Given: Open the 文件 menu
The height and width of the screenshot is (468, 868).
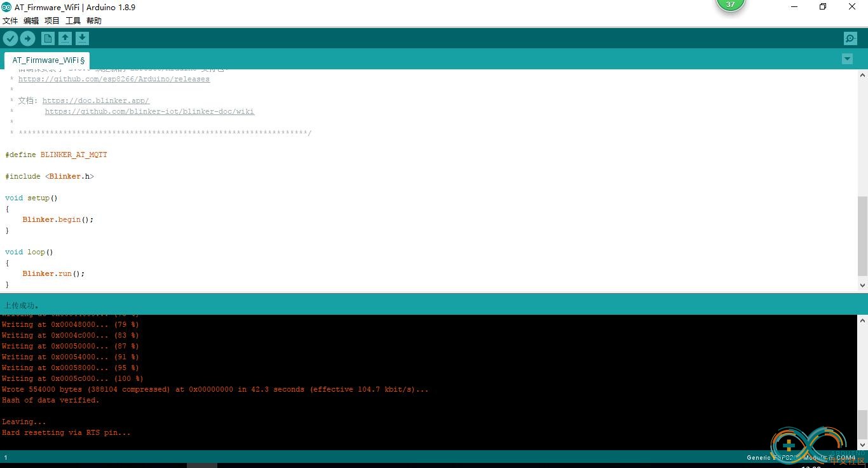Looking at the screenshot, I should pyautogui.click(x=10, y=20).
